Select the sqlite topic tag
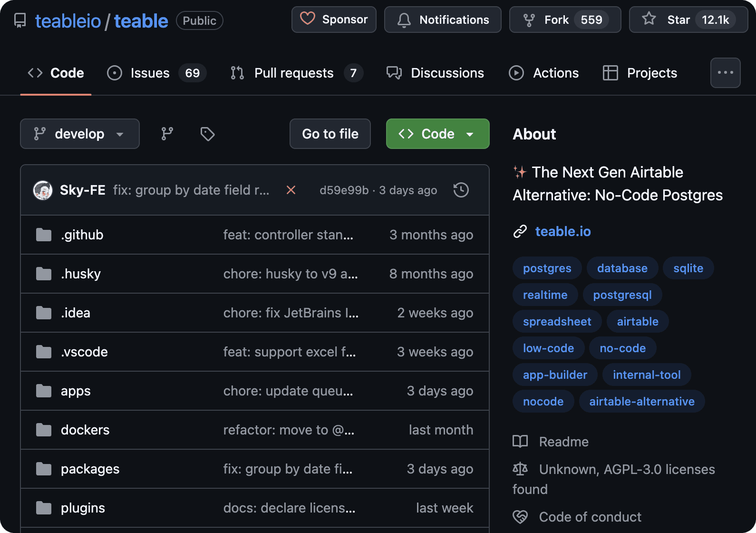 pos(688,268)
